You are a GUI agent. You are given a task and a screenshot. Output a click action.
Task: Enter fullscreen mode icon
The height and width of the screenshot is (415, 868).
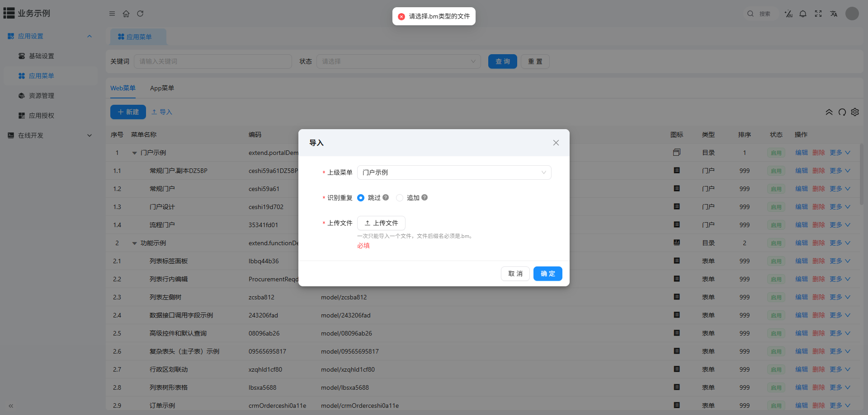818,14
